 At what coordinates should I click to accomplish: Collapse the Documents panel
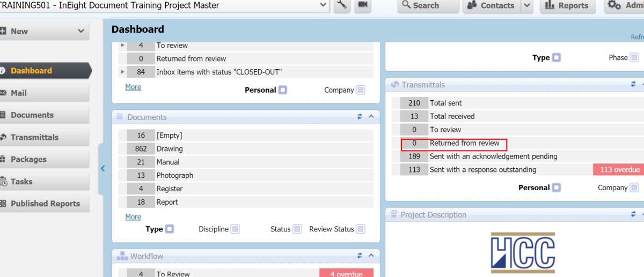coord(371,117)
